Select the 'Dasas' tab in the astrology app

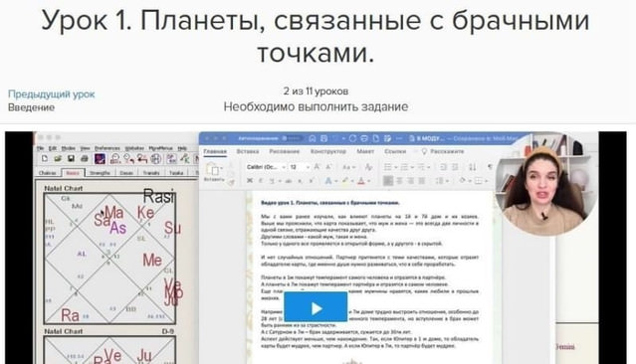point(126,173)
